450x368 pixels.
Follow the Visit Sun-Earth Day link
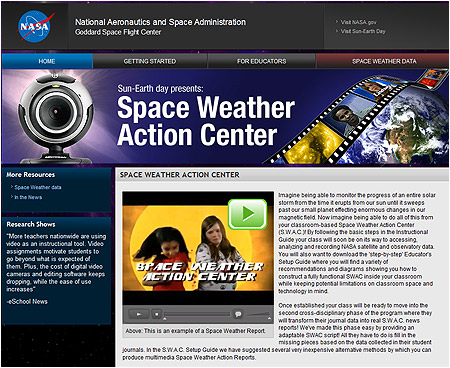point(363,31)
